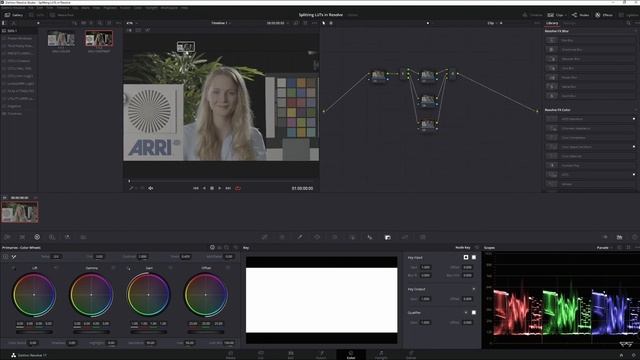Show the Scopes panel icon
This screenshot has width=640, height=360.
(620, 237)
